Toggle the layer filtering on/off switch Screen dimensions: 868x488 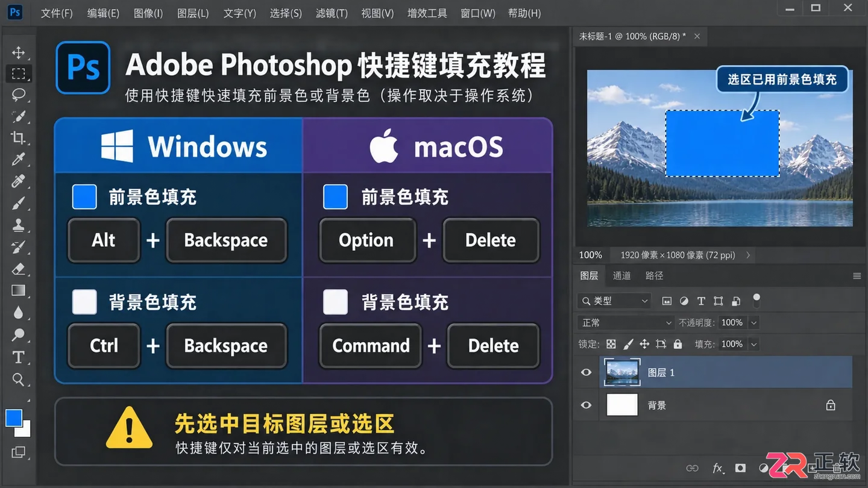(756, 299)
